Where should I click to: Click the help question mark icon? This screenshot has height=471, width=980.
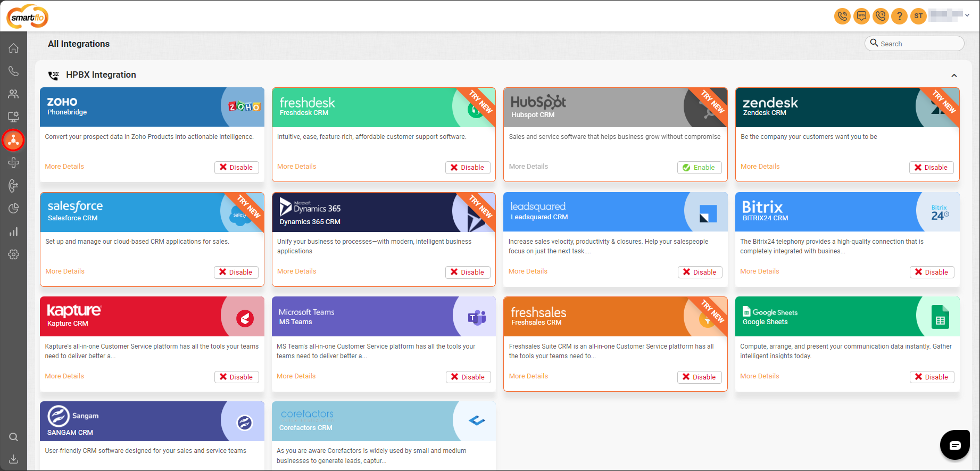click(x=899, y=16)
